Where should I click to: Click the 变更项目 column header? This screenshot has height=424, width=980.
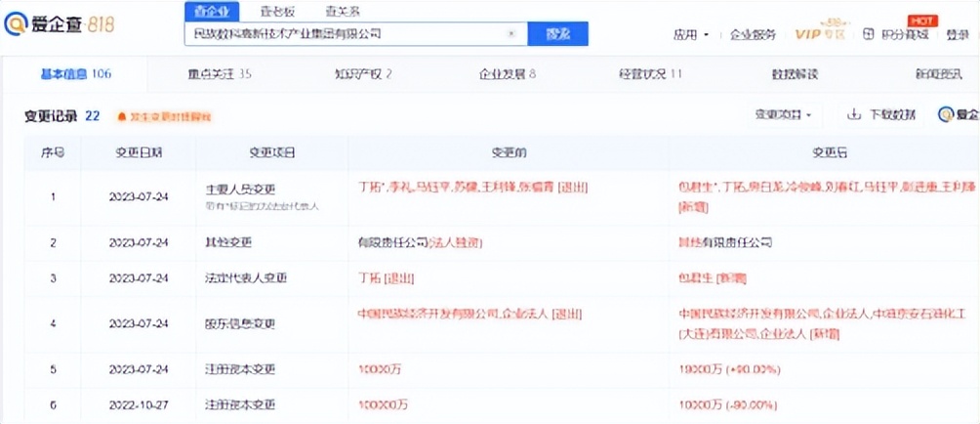click(x=272, y=152)
